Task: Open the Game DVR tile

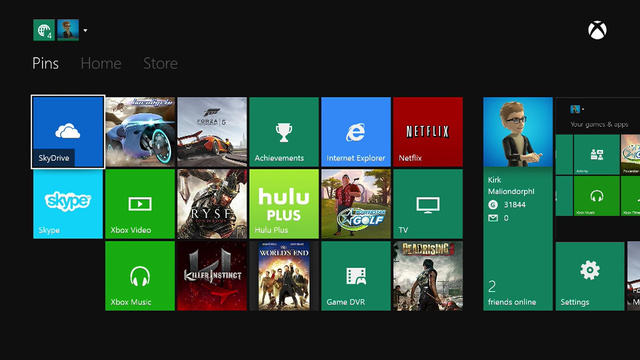Action: tap(356, 276)
